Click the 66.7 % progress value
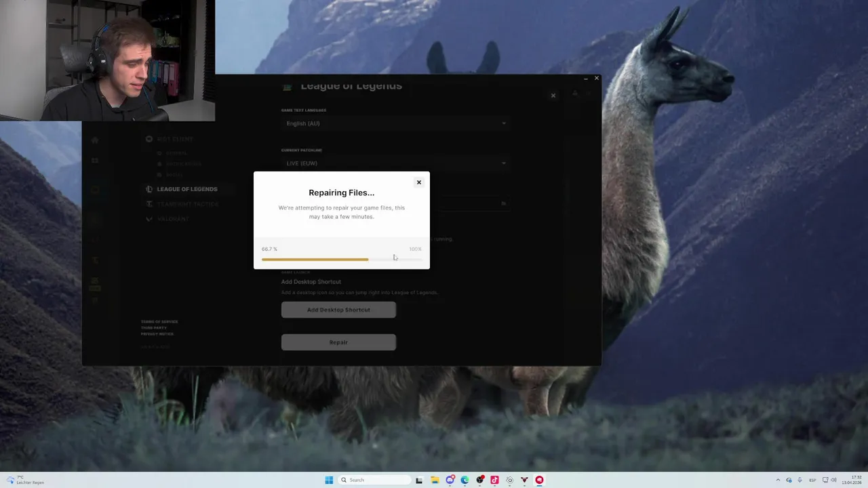The height and width of the screenshot is (488, 868). [269, 249]
